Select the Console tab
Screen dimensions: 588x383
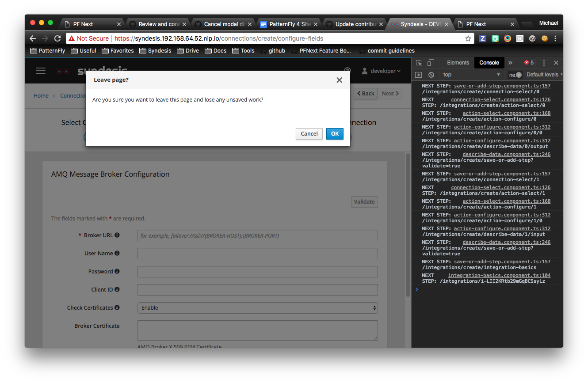[x=489, y=63]
